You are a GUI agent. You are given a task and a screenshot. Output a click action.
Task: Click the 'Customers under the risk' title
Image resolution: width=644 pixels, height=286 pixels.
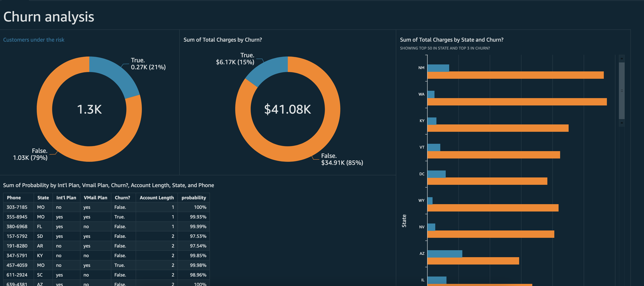pyautogui.click(x=33, y=40)
